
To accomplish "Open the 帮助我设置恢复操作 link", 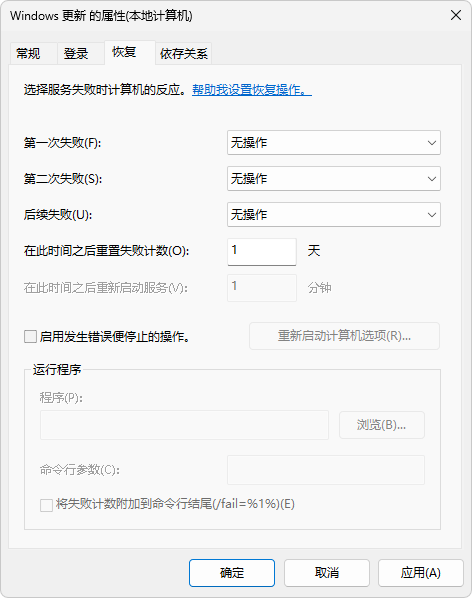I will 252,90.
